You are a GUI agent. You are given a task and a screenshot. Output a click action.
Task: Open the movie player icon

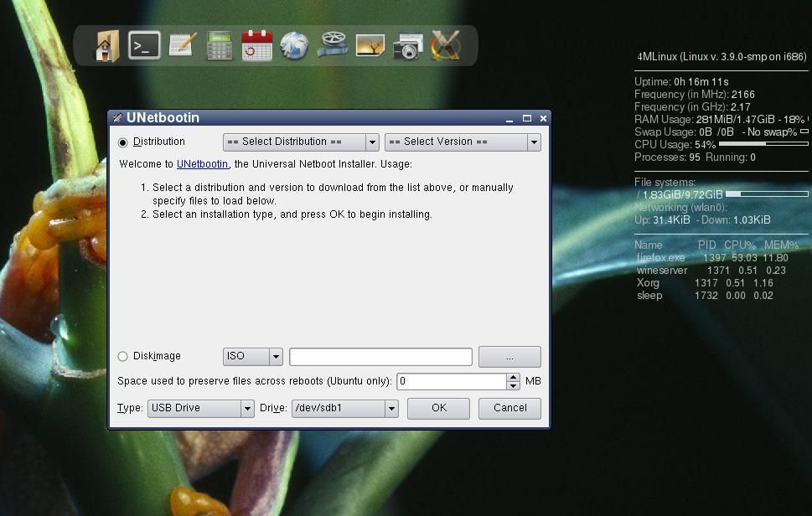pyautogui.click(x=333, y=45)
